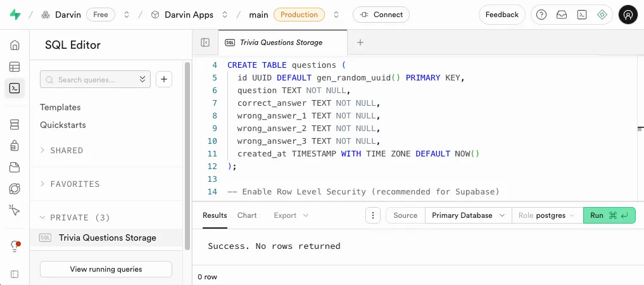Click the Enable Row Level Security comment line
The image size is (644, 285).
point(363,191)
